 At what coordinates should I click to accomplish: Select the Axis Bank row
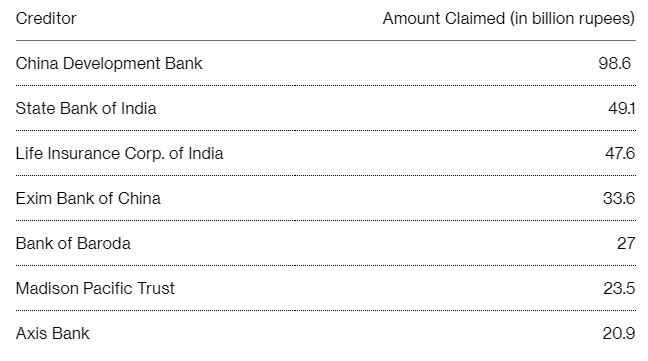(x=326, y=334)
